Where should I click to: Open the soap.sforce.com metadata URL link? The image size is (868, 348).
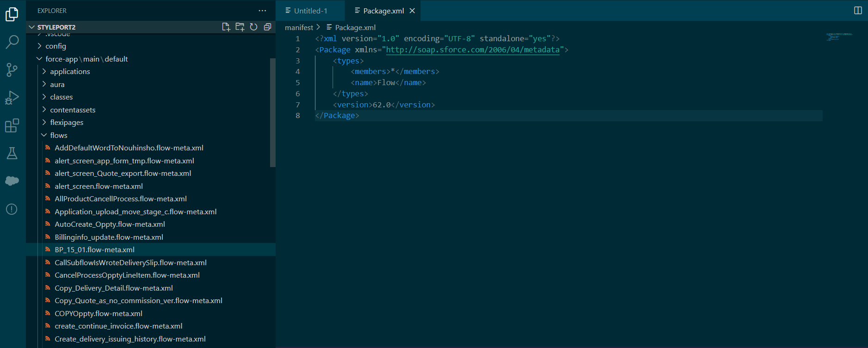click(473, 50)
